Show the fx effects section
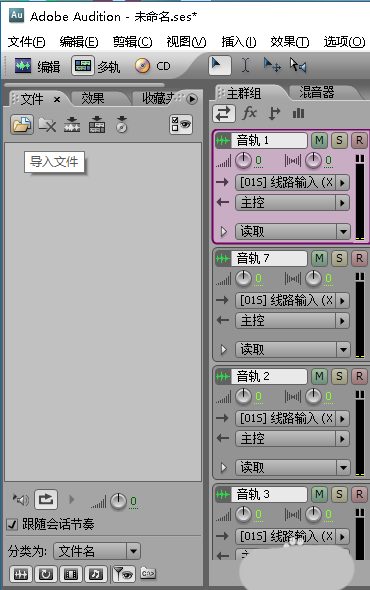 tap(249, 113)
